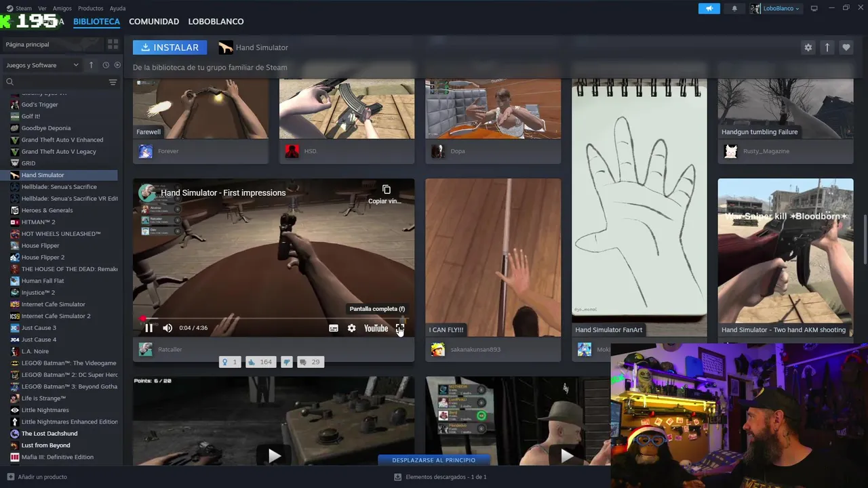
Task: Select Golf It! in the game list
Action: coord(31,116)
